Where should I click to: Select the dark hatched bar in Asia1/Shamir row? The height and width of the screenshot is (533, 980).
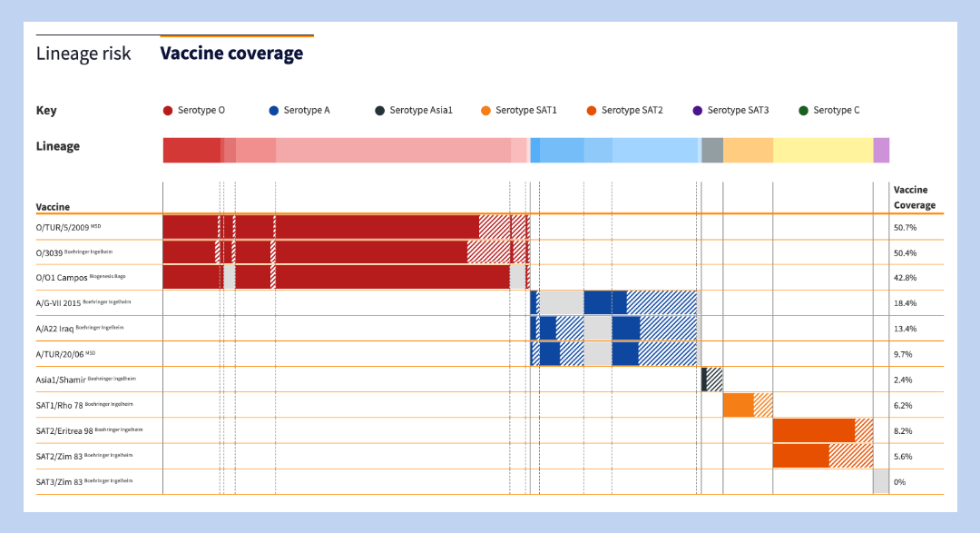[x=712, y=380]
